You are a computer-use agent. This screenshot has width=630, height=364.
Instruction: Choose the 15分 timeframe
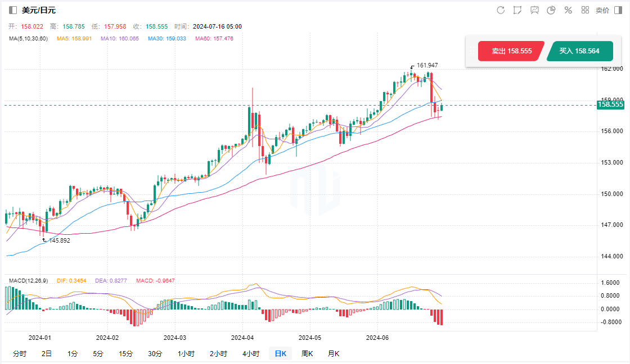click(x=126, y=353)
